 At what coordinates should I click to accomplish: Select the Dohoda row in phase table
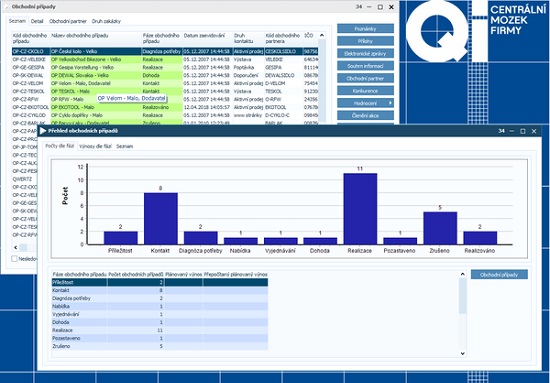pos(160,322)
